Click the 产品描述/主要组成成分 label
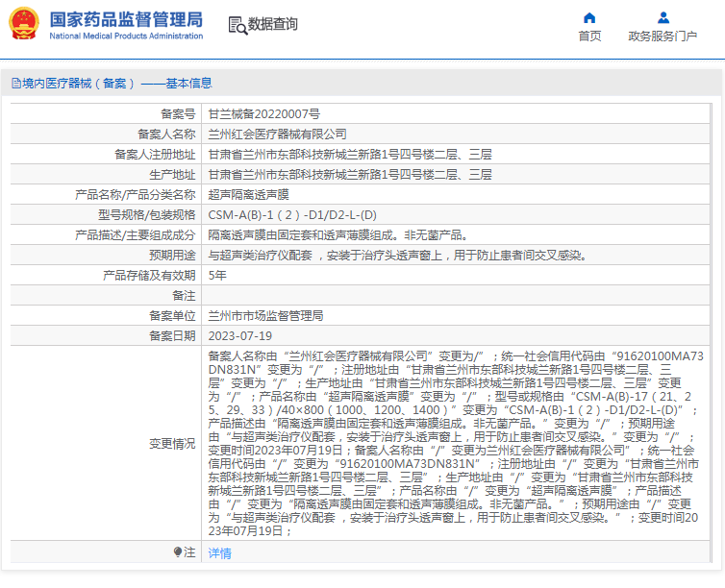Viewport: 725px width, 588px height. click(x=135, y=235)
